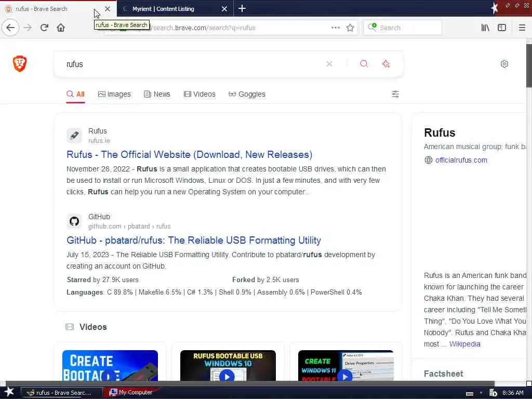Close the Myrient Content Listing tab
This screenshot has height=399, width=532.
pos(224,9)
